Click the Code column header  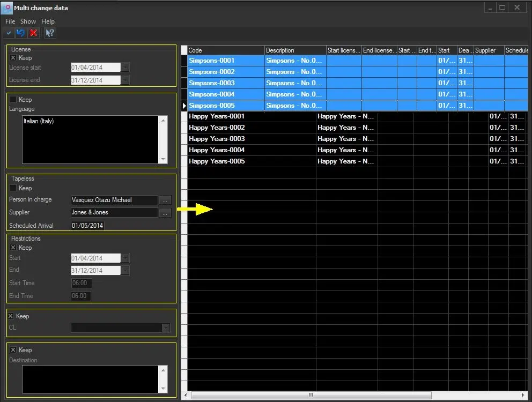click(x=225, y=50)
